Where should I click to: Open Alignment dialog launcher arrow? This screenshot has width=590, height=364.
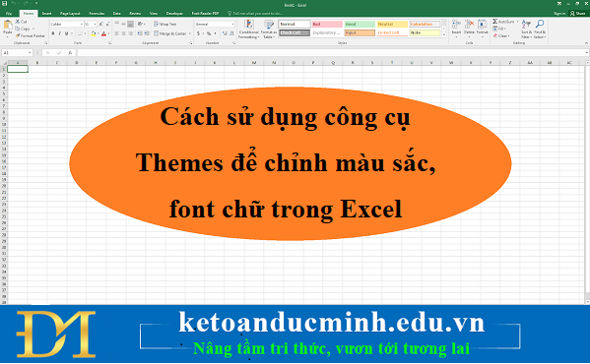click(191, 43)
